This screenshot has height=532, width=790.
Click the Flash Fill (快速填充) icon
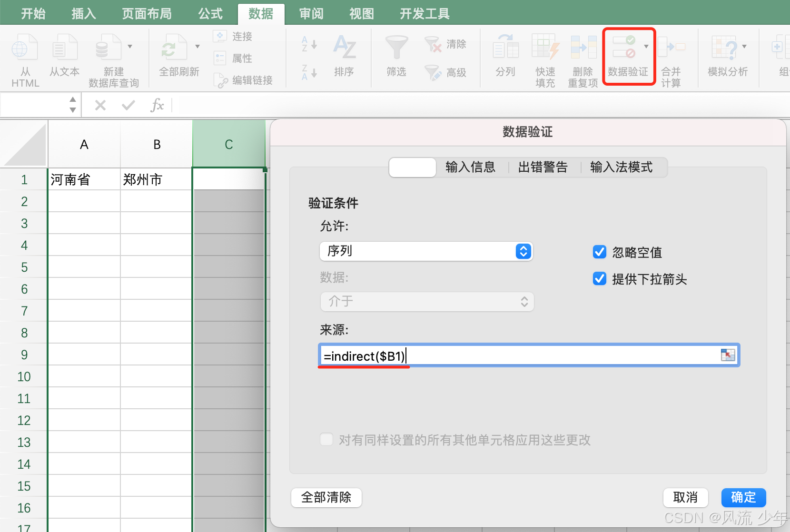[x=545, y=48]
